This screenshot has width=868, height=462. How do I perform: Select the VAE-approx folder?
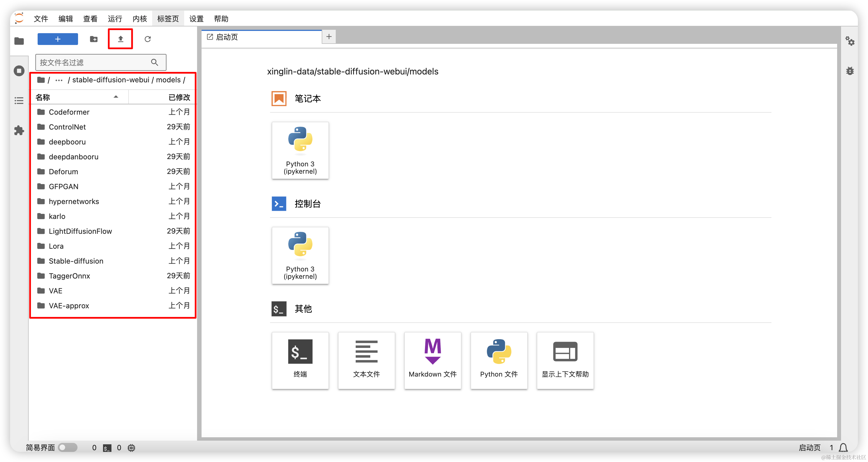(x=113, y=305)
